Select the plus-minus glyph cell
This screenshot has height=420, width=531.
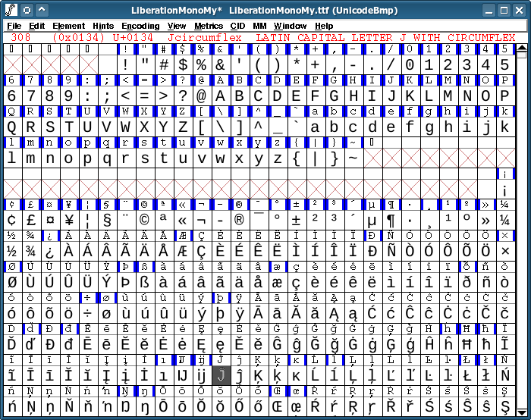[297, 221]
